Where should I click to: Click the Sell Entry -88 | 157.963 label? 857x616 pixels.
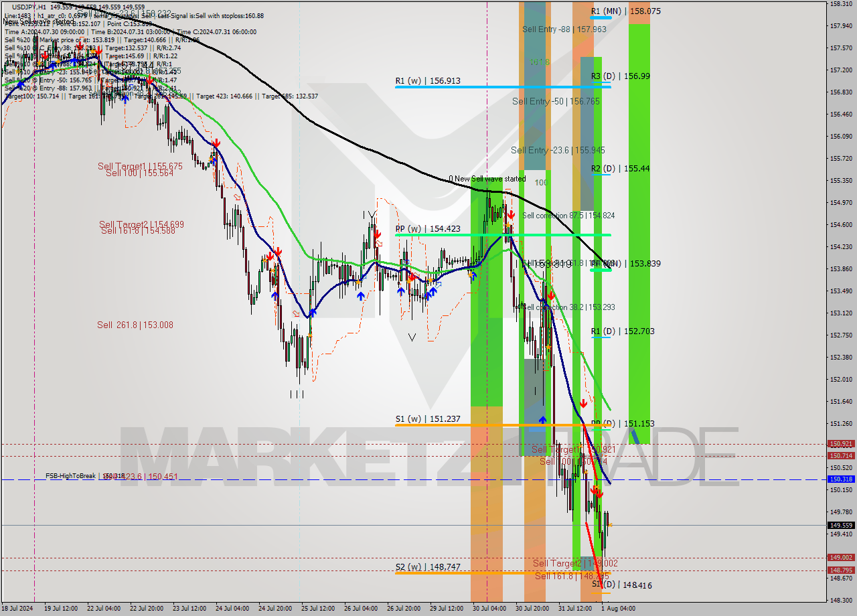point(564,29)
